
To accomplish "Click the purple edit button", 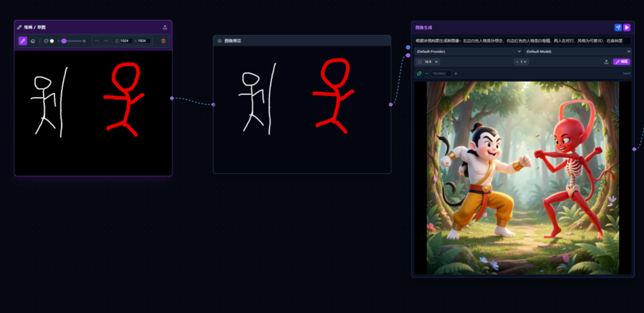I will tap(622, 62).
